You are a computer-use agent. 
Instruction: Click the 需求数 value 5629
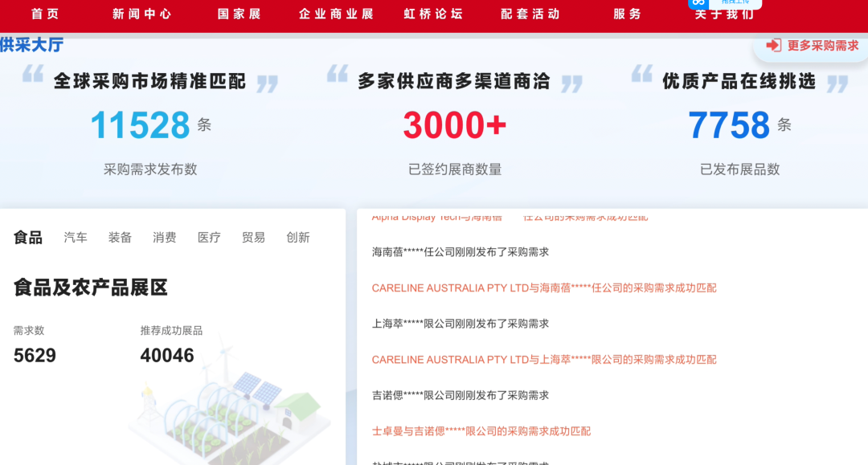pyautogui.click(x=35, y=355)
